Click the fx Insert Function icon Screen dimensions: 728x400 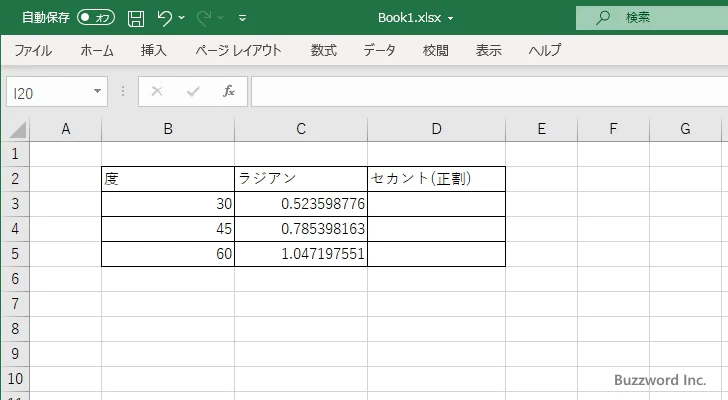[229, 91]
